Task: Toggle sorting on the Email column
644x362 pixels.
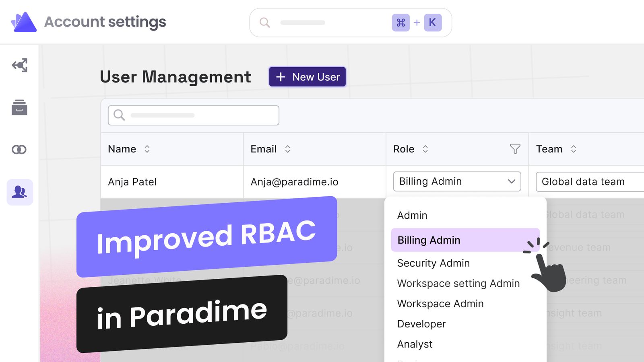Action: tap(287, 149)
